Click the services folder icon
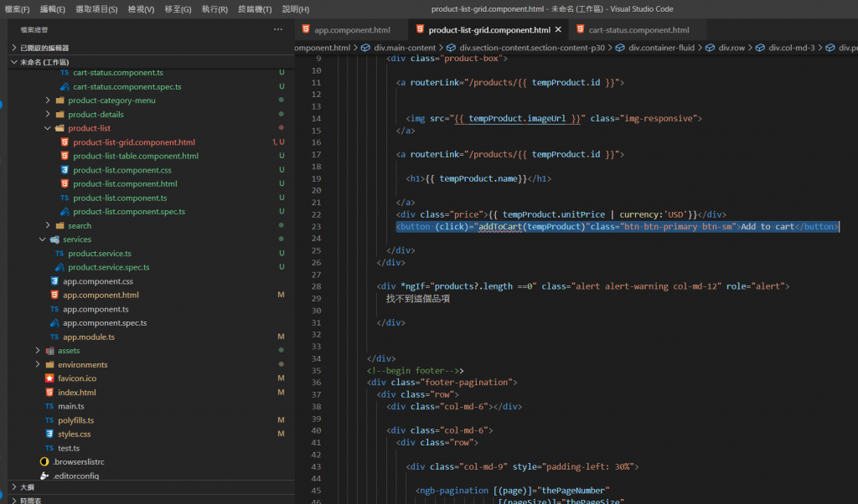The height and width of the screenshot is (504, 858). [x=55, y=239]
